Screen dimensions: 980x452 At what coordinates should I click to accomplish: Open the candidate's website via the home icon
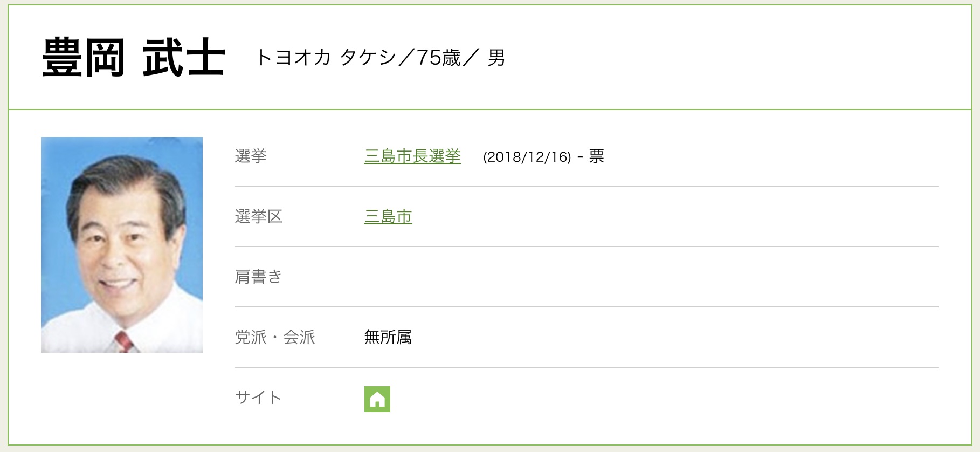[377, 399]
